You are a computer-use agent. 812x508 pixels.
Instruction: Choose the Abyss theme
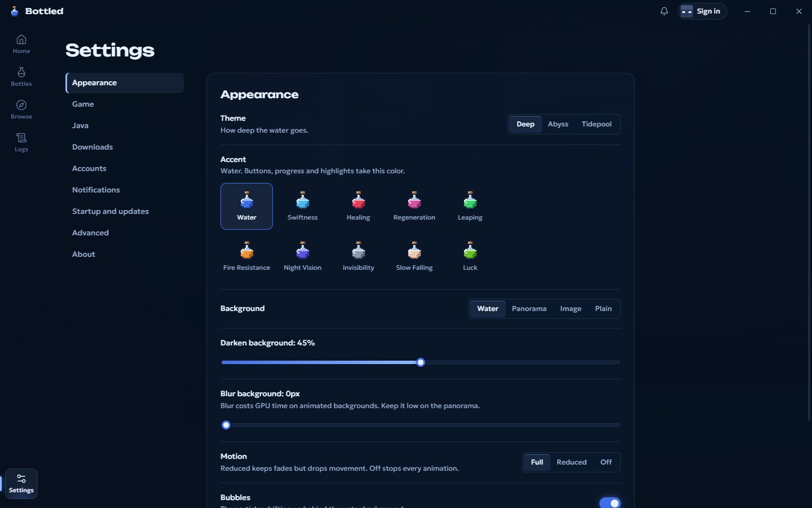[558, 124]
